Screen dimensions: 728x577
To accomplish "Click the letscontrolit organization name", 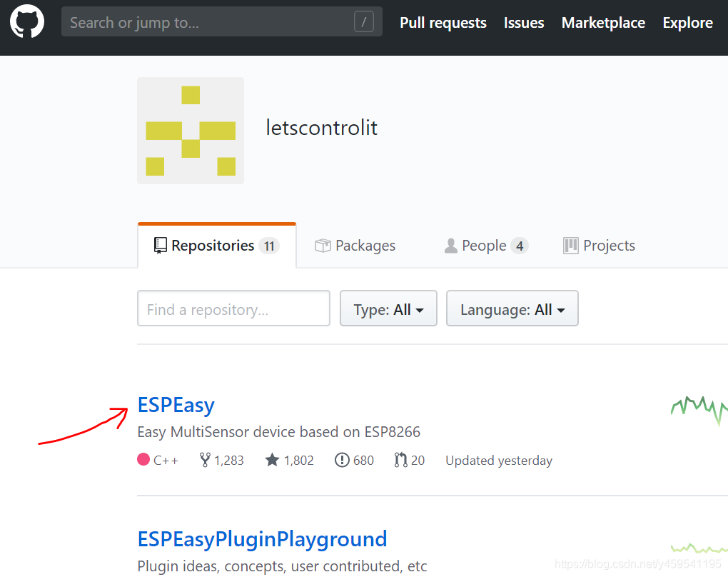I will pyautogui.click(x=321, y=128).
